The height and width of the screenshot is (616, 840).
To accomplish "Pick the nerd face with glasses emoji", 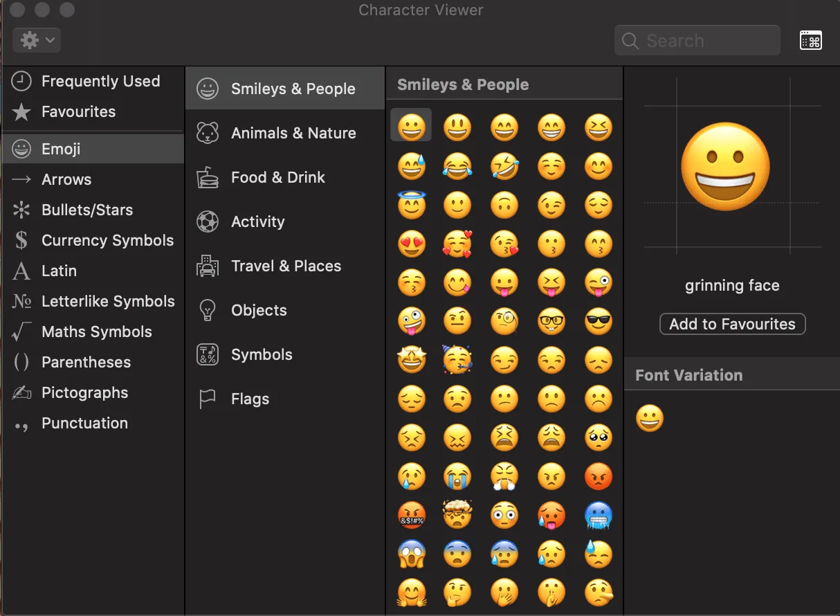I will (551, 321).
